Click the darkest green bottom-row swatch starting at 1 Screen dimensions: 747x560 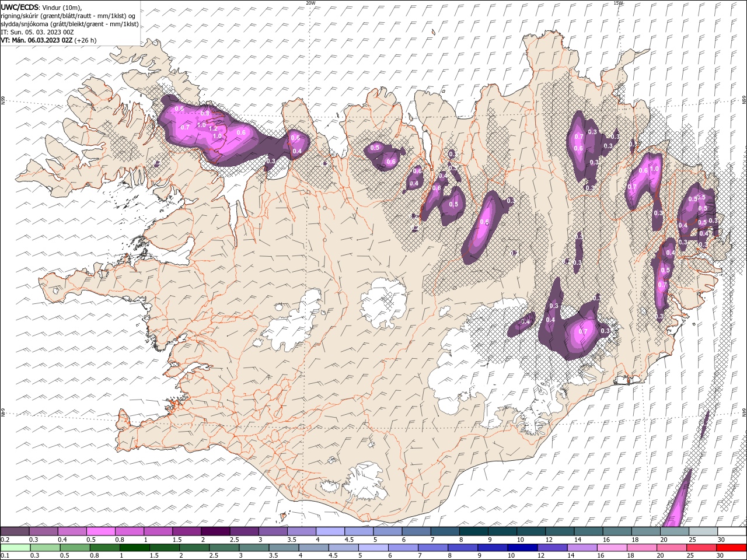(134, 548)
